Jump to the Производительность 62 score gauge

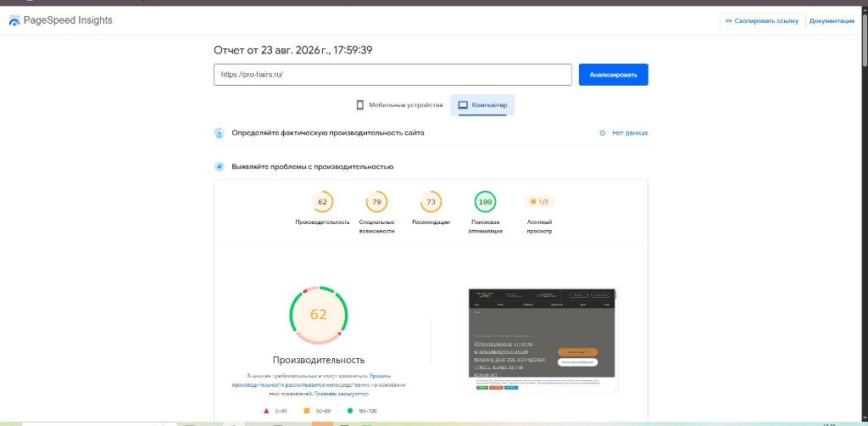coord(322,202)
